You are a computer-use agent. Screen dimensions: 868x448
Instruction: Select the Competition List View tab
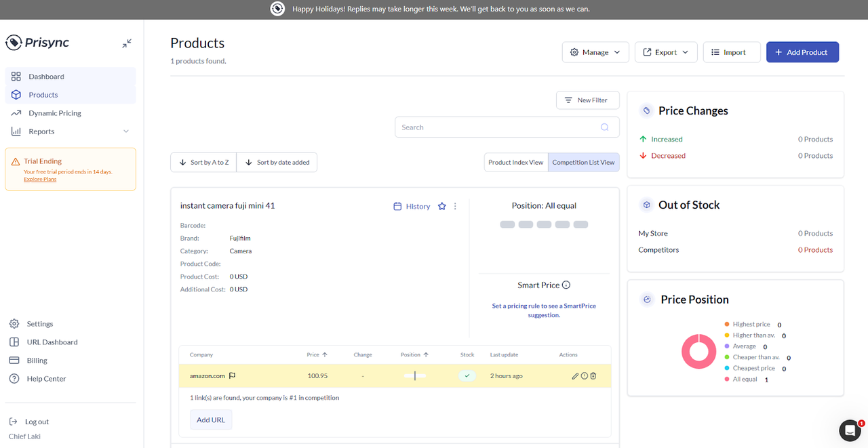tap(583, 162)
